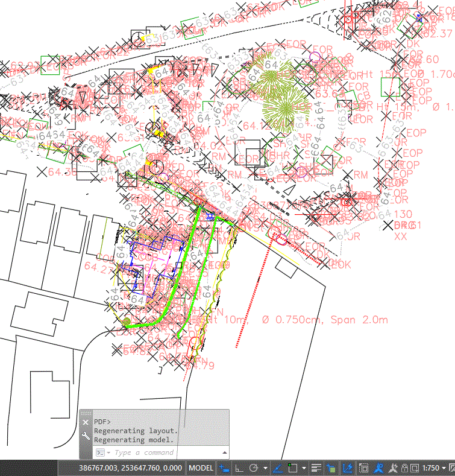
Task: Toggle ortho mode right-angle icon
Action: click(x=239, y=468)
